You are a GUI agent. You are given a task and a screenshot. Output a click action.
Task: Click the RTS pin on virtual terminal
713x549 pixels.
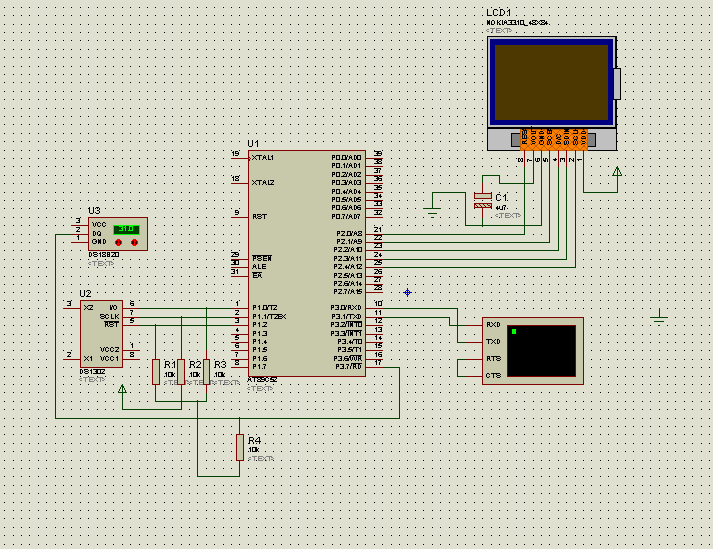tap(493, 358)
